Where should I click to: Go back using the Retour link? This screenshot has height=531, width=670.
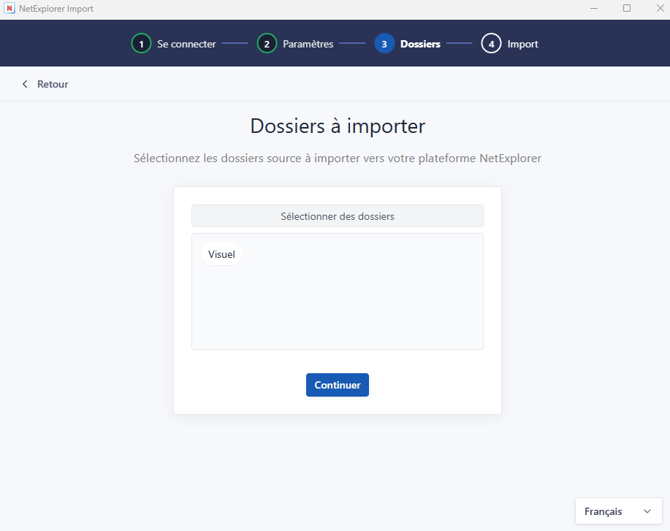[x=53, y=84]
